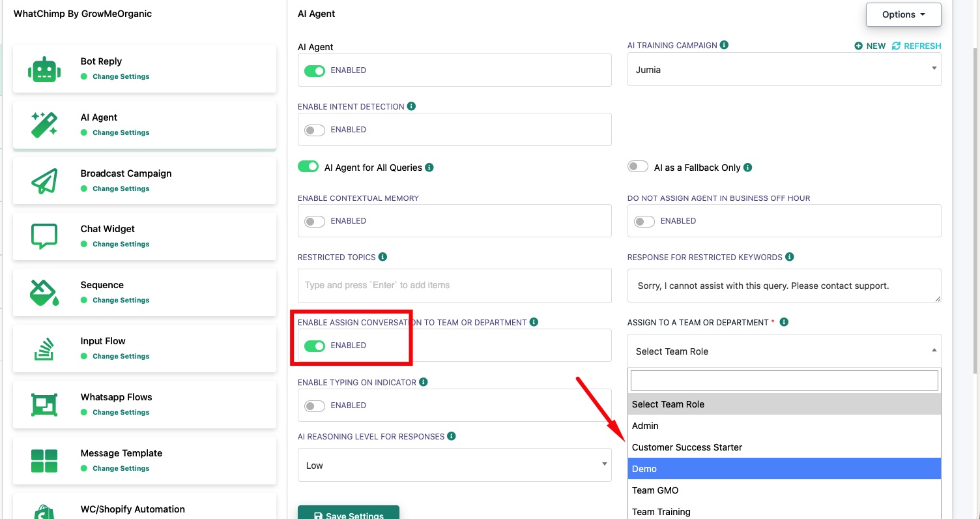Click info icon beside Enable Typing On Indicator
This screenshot has width=980, height=519.
click(424, 382)
